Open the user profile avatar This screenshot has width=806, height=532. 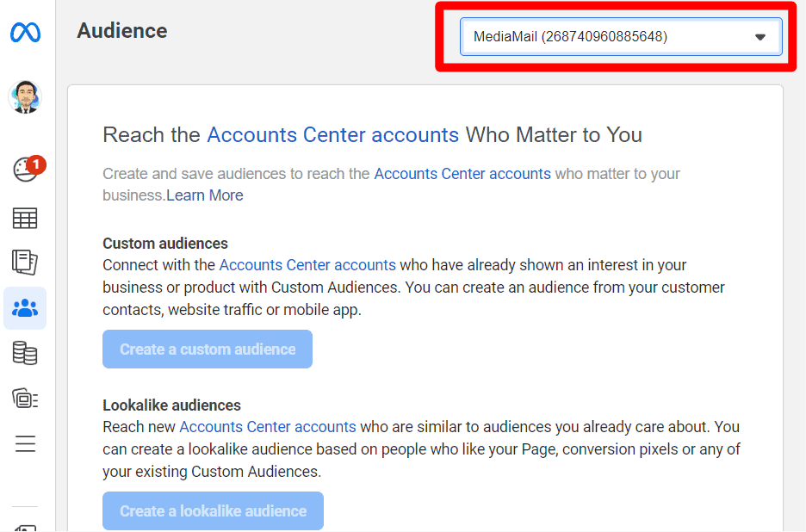[25, 97]
